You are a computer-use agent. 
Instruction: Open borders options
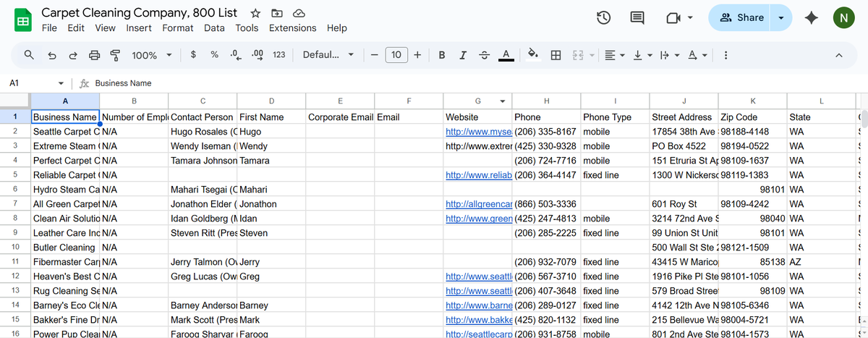click(556, 54)
